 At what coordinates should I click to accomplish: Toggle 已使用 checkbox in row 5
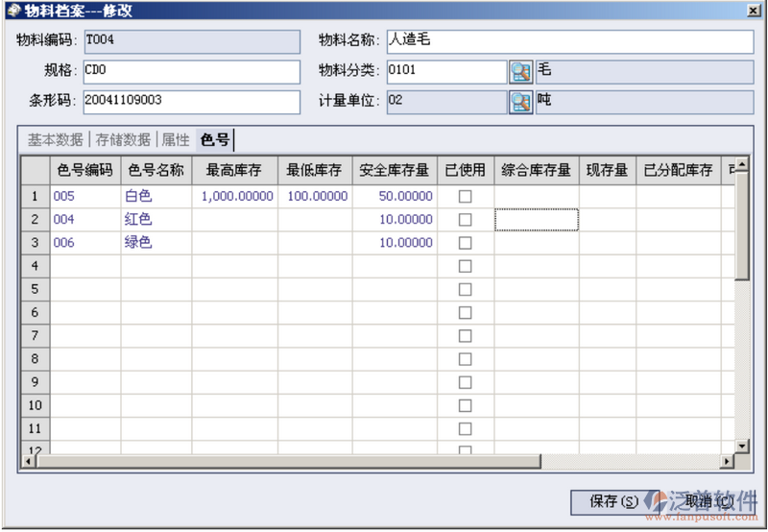tap(465, 289)
